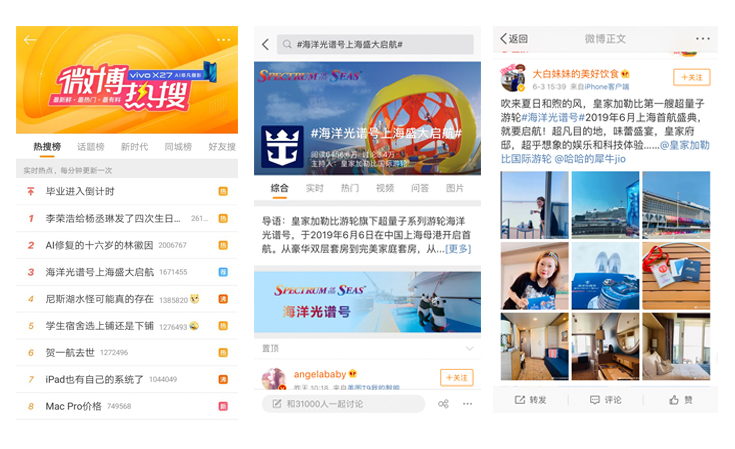The width and height of the screenshot is (735, 449).
Task: Follow 大白妹妹的美好饮食 via +关注
Action: coord(692,77)
